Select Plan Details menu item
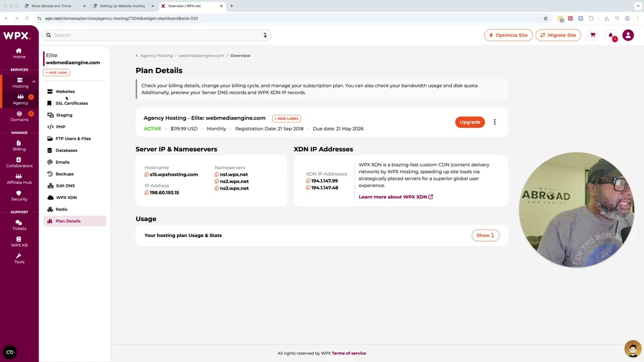This screenshot has height=362, width=644. [74, 221]
